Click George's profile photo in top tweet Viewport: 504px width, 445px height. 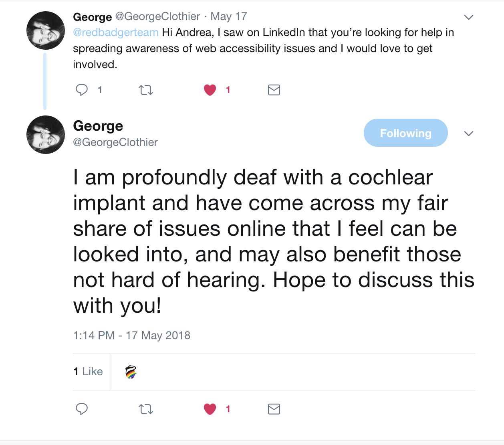46,30
